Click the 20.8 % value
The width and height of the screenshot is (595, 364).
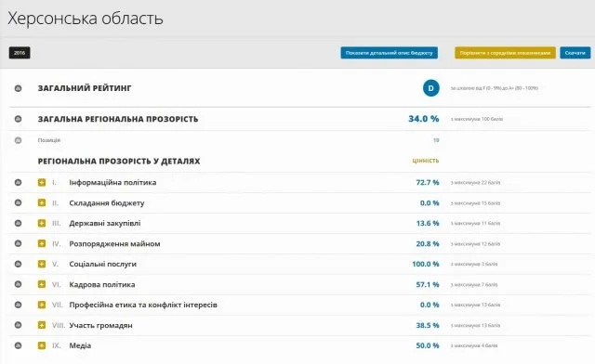point(428,244)
